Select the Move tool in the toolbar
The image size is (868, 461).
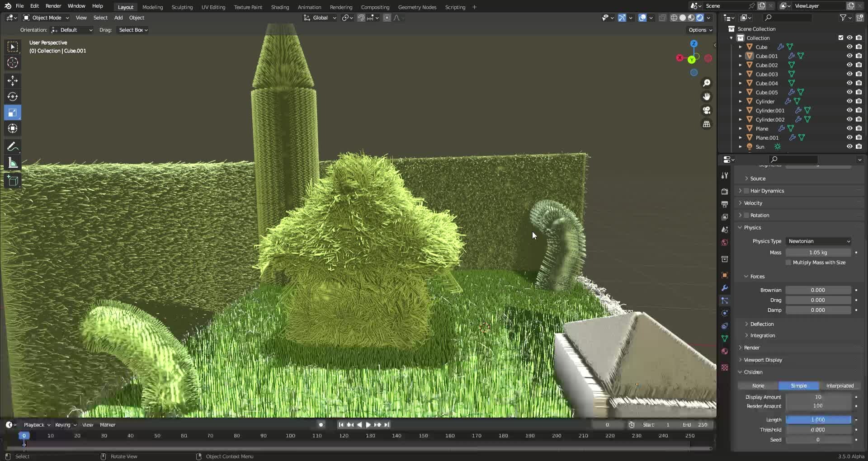12,80
